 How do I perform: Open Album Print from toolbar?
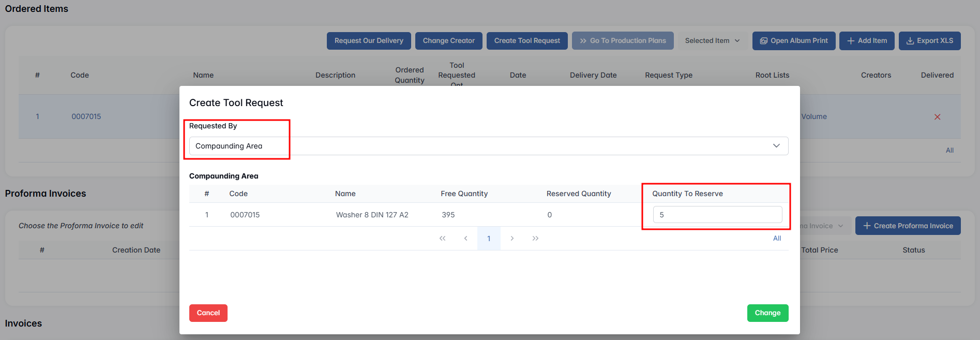click(x=793, y=41)
